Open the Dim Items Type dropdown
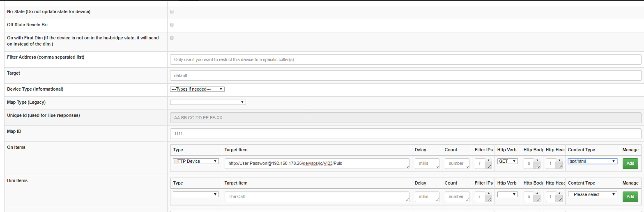Image resolution: width=644 pixels, height=212 pixels. 196,194
